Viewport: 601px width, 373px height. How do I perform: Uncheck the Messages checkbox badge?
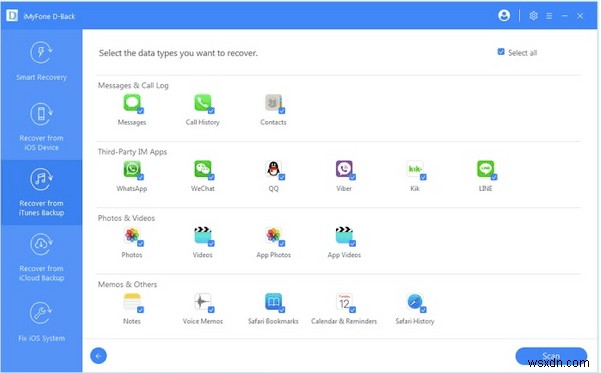tap(141, 111)
